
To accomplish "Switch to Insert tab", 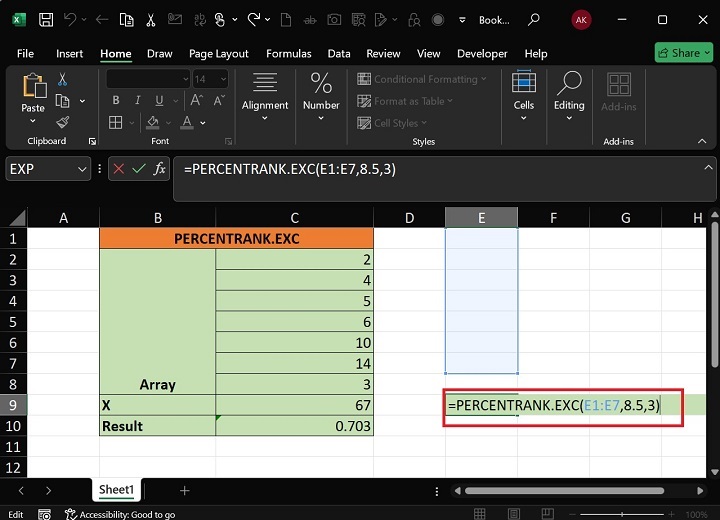I will click(69, 54).
